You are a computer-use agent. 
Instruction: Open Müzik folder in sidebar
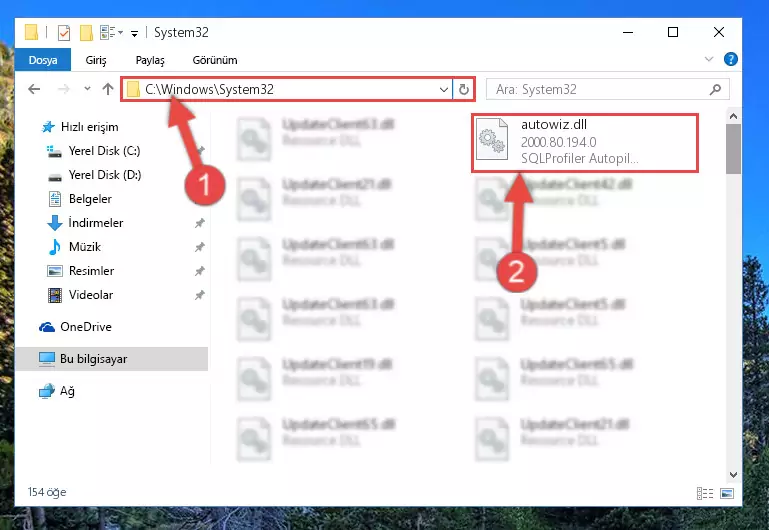[x=75, y=247]
